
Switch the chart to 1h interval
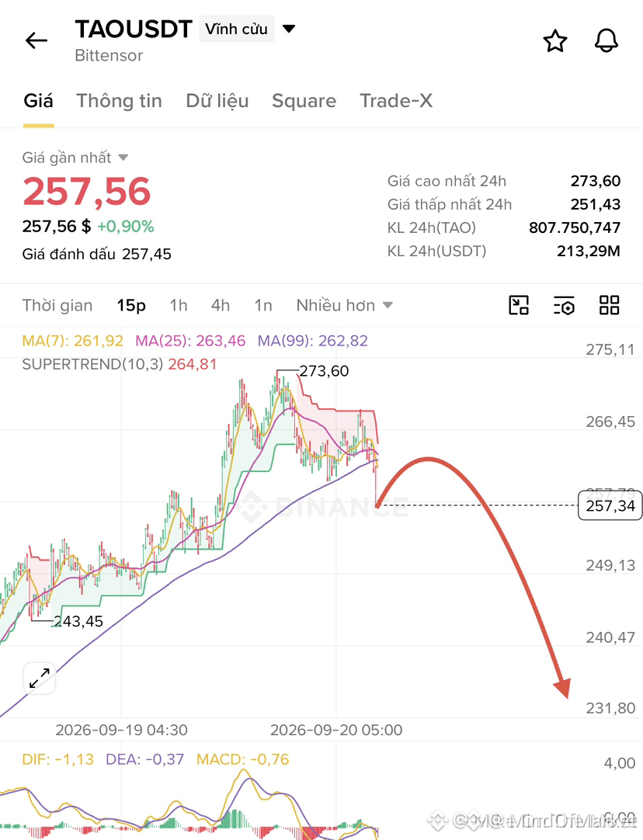[x=179, y=305]
